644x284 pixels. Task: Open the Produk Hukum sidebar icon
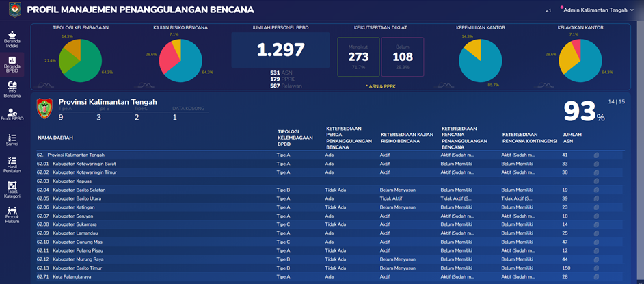coord(12,214)
